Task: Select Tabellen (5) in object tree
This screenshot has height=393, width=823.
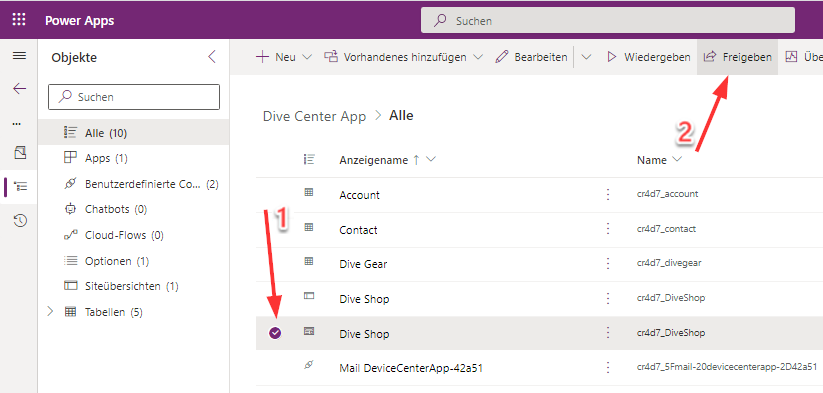Action: [x=134, y=312]
